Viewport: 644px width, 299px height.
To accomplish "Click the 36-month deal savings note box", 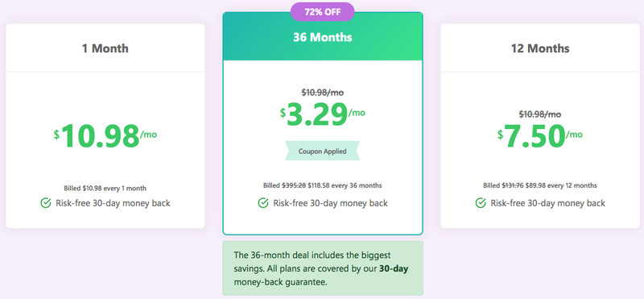I will [x=323, y=268].
